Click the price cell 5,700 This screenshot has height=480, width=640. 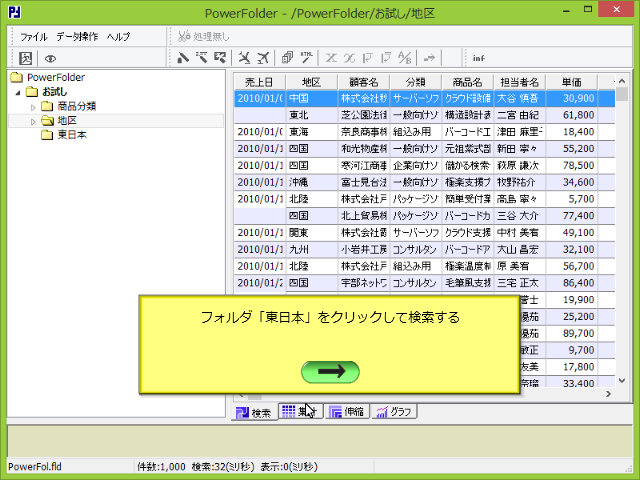(x=572, y=199)
